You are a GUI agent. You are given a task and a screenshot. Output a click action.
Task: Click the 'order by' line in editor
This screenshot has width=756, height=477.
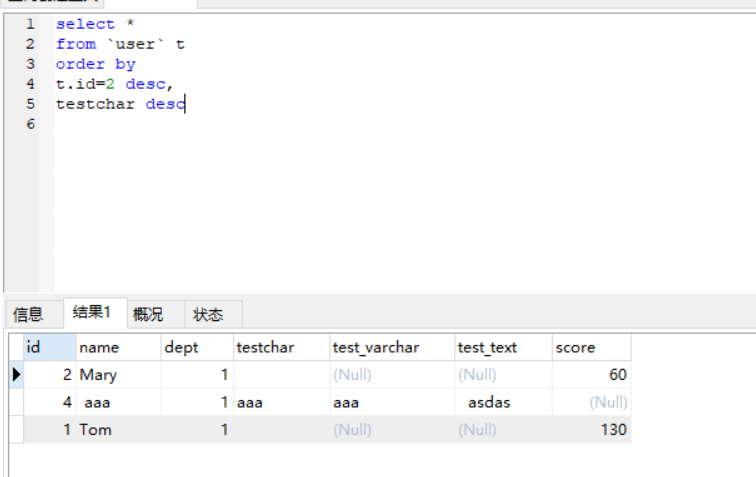(x=95, y=64)
